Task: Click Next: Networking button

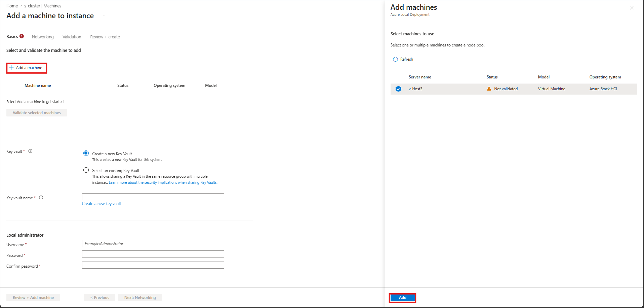Action: (x=140, y=298)
